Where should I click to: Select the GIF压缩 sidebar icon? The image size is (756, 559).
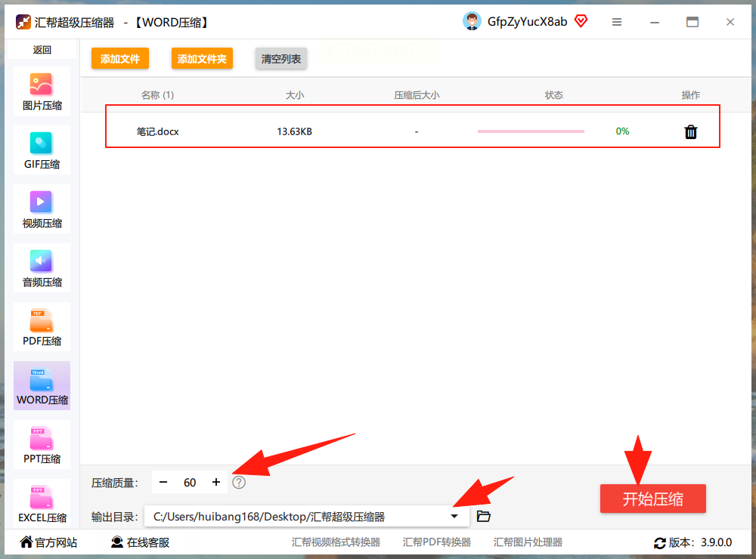(42, 150)
